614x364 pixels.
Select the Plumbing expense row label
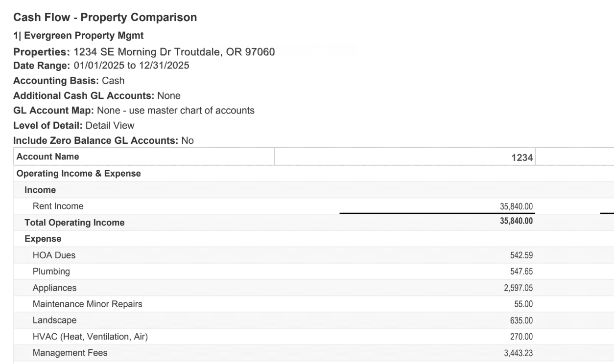pos(51,271)
